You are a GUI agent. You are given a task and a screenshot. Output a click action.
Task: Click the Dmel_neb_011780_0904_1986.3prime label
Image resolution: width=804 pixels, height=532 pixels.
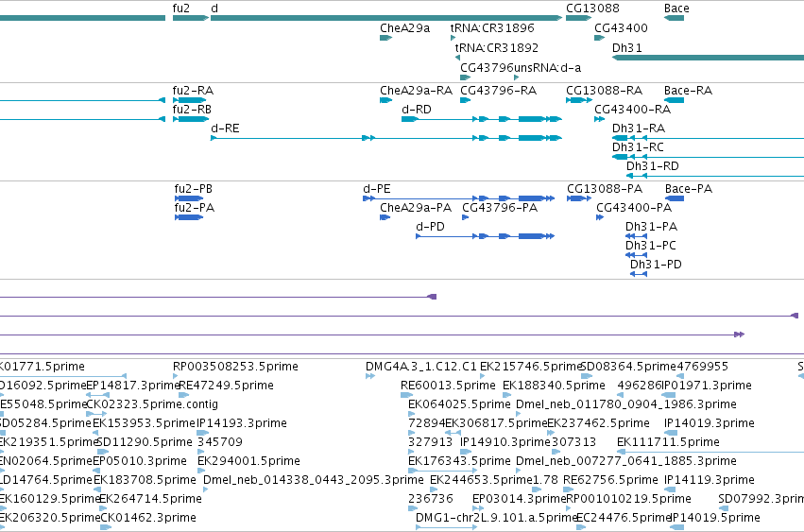tap(626, 404)
